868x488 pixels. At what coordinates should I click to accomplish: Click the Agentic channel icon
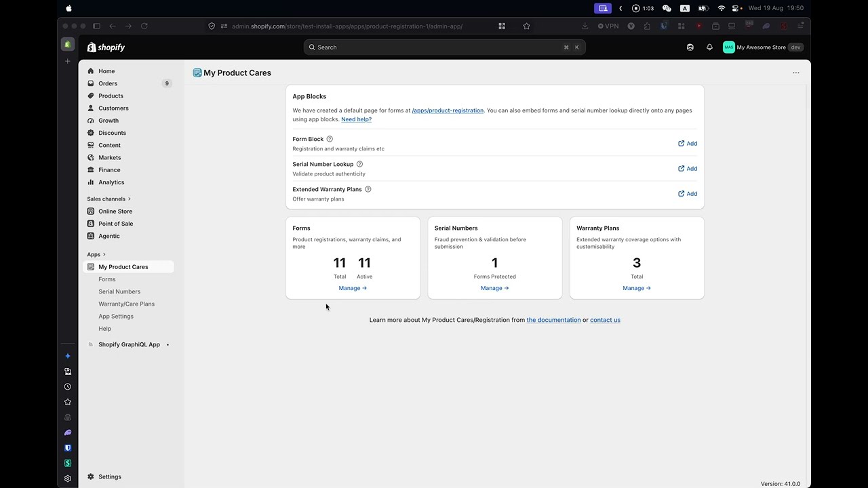[91, 236]
